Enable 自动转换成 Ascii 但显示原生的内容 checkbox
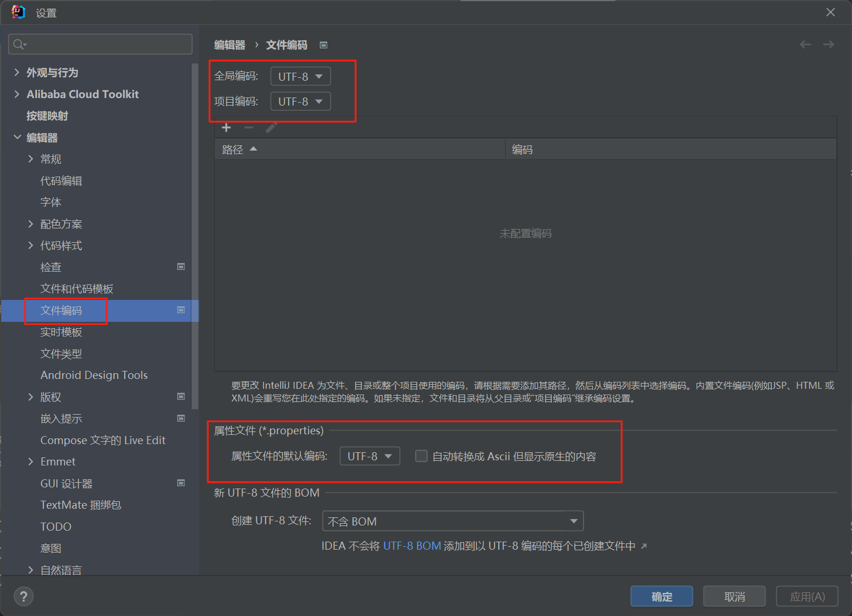The width and height of the screenshot is (852, 616). (x=421, y=456)
